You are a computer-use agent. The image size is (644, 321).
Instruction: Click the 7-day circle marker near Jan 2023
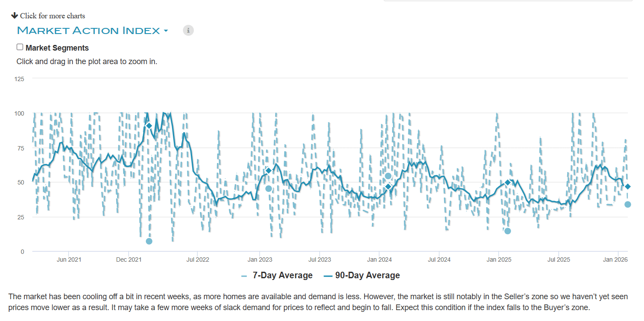click(x=269, y=189)
